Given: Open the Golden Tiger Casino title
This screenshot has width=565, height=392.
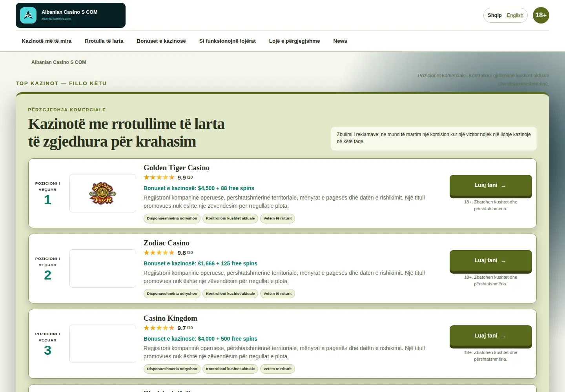Looking at the screenshot, I should 177,168.
